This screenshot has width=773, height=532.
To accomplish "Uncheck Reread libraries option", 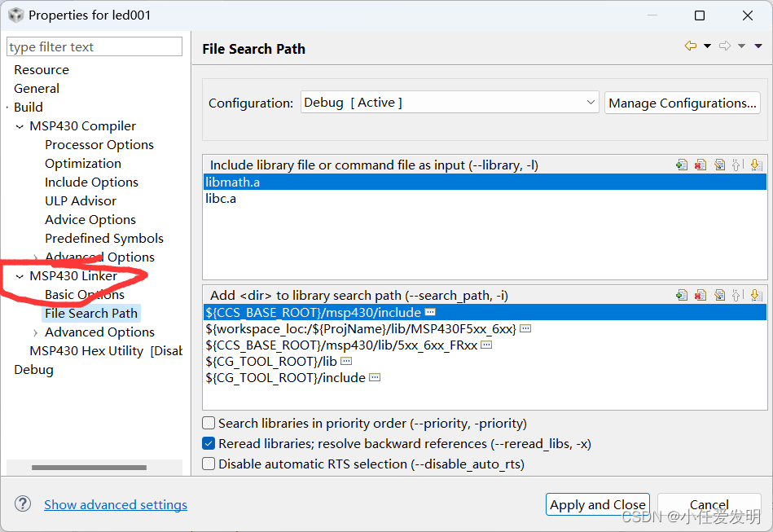I will [209, 443].
